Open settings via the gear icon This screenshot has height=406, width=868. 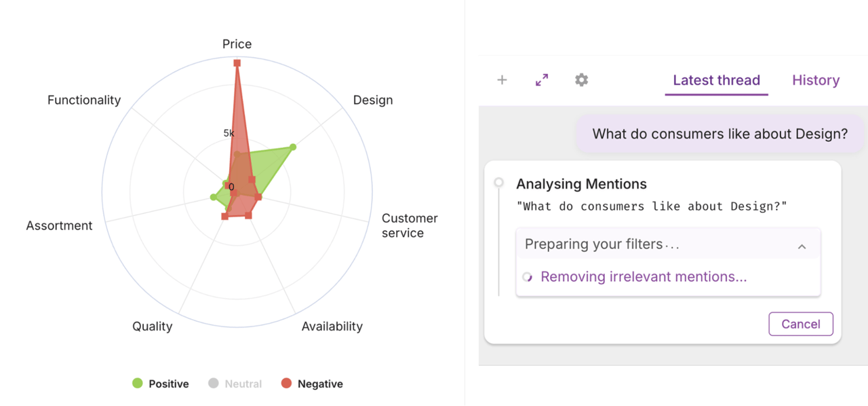pyautogui.click(x=581, y=80)
